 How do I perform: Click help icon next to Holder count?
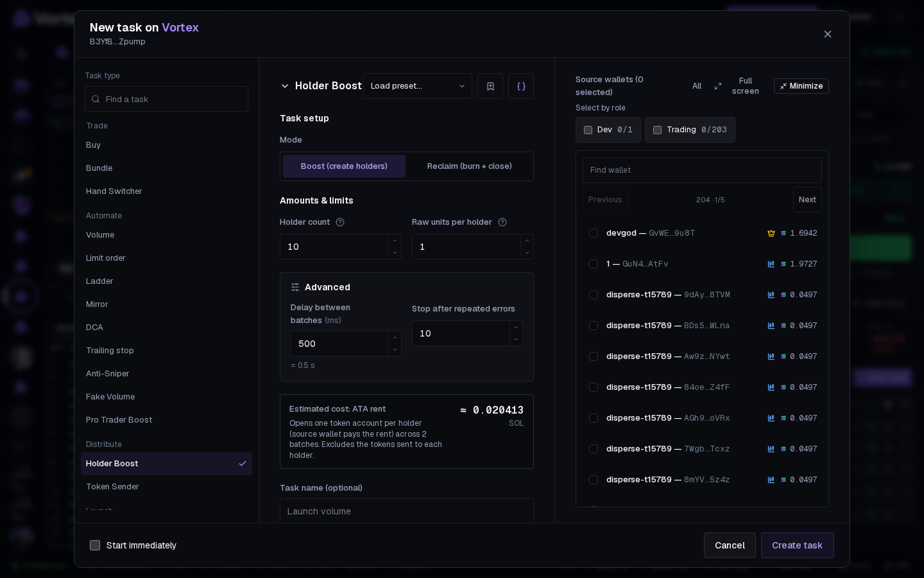pos(340,222)
